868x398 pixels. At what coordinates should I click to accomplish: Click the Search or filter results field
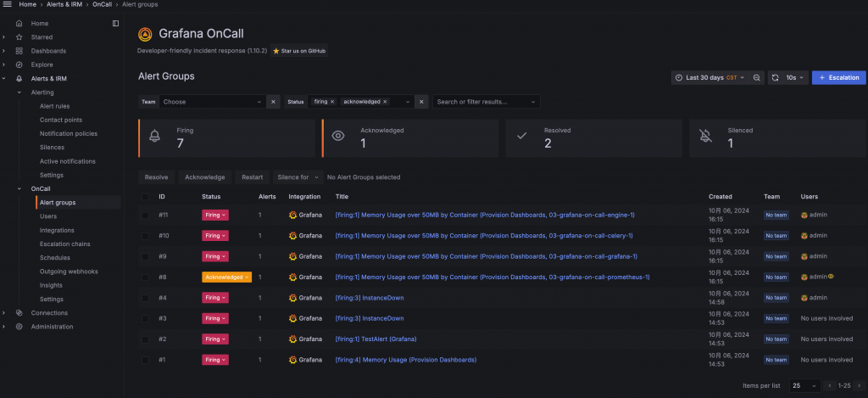(486, 102)
